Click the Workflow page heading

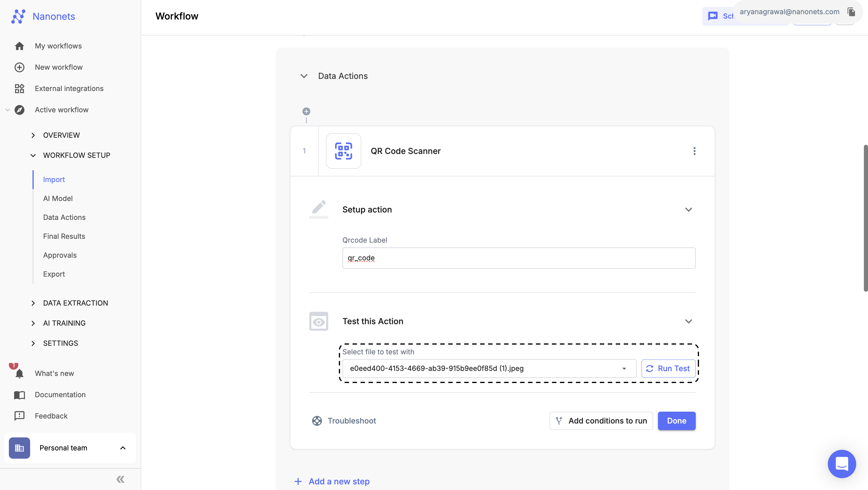(177, 16)
